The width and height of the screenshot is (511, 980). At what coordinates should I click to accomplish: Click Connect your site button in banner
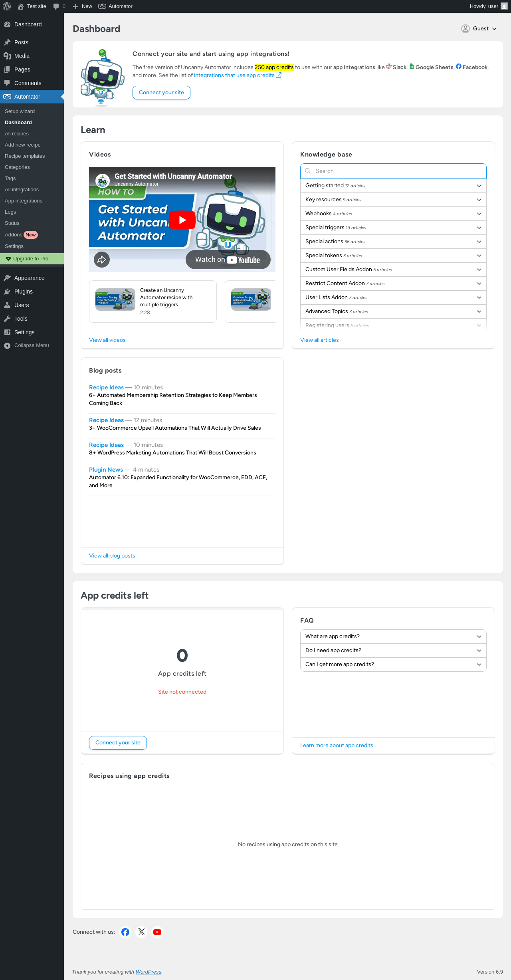coord(161,93)
